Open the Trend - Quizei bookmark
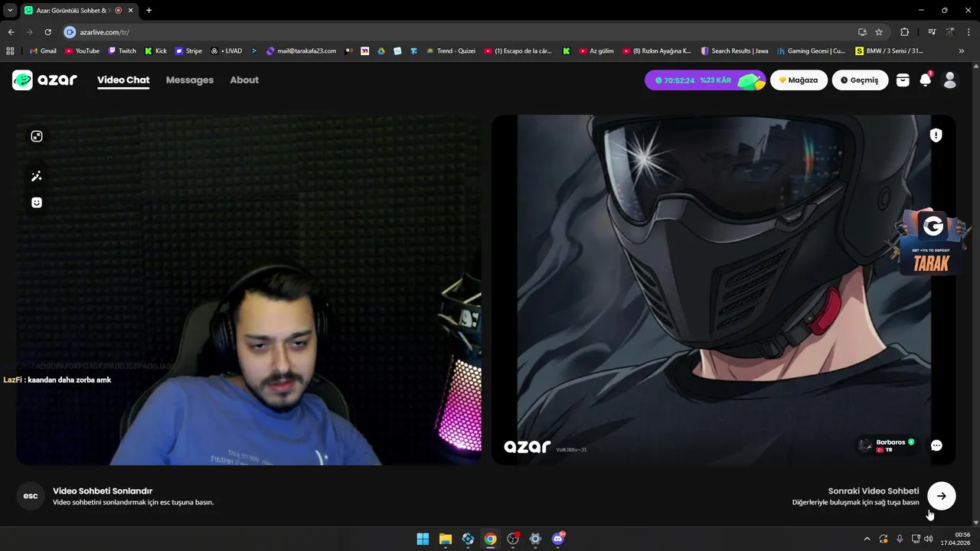The height and width of the screenshot is (551, 980). coord(450,51)
